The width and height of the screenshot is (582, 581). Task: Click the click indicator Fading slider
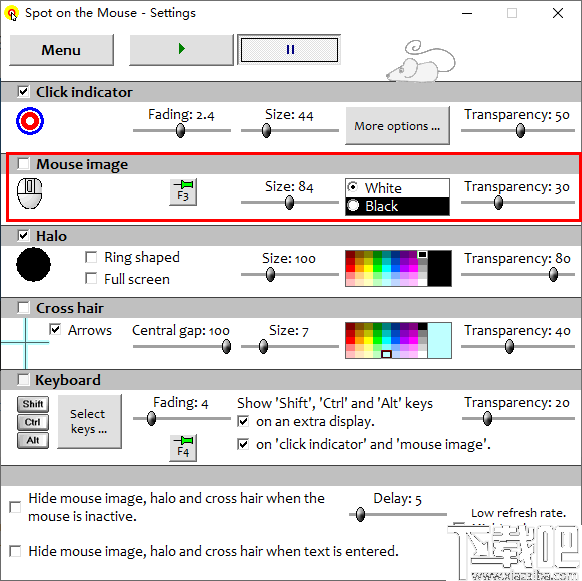[182, 130]
